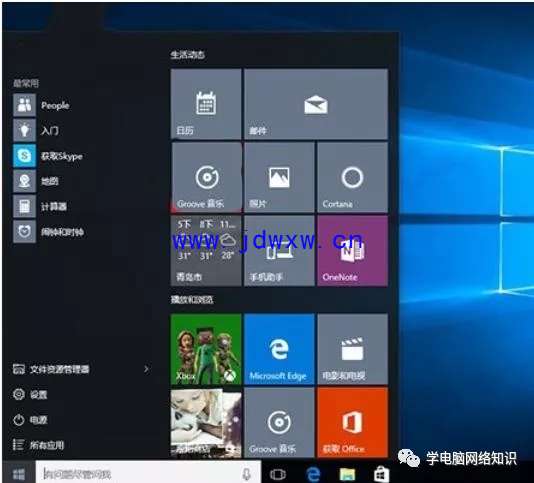This screenshot has height=483, width=534.
Task: Launch the Microsoft Edge tile
Action: [279, 349]
